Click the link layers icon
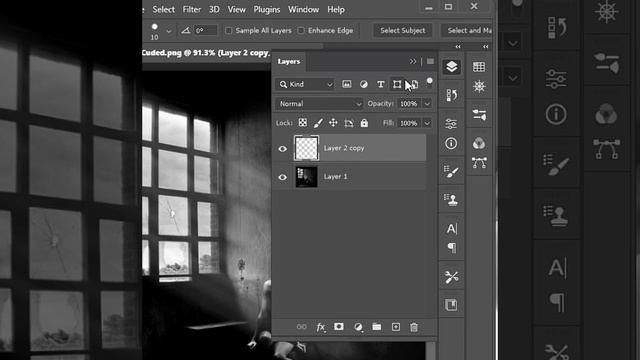Image resolution: width=640 pixels, height=360 pixels. pyautogui.click(x=302, y=327)
